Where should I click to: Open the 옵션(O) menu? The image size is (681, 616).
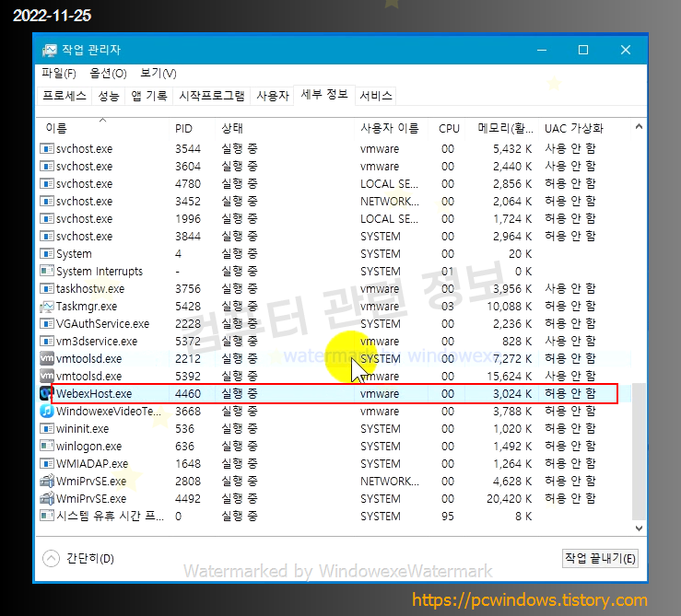108,74
